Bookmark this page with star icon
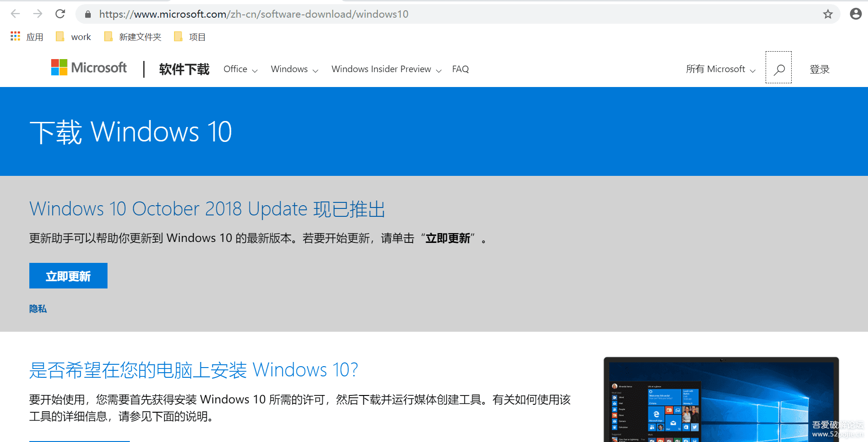This screenshot has width=868, height=442. [828, 14]
